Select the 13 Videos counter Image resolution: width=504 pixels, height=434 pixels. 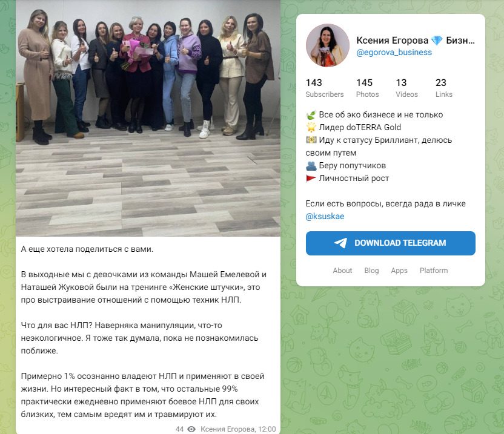pos(406,88)
